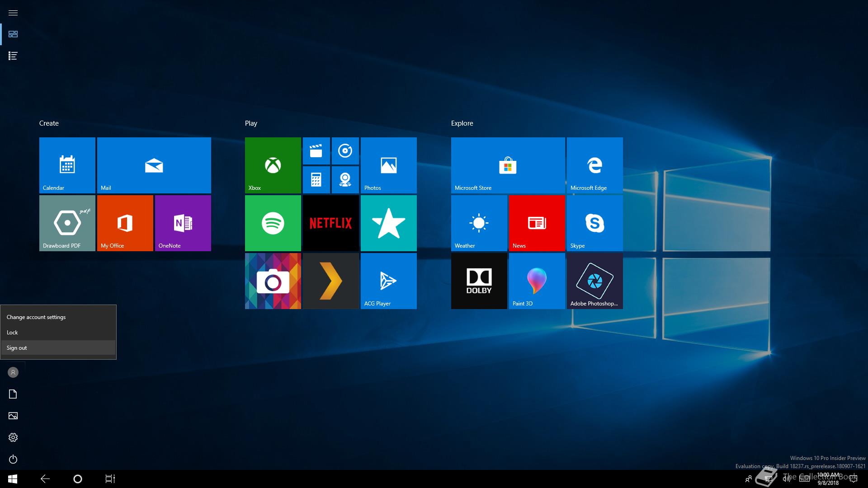The image size is (868, 488).
Task: Open the Pictures shortcut in sidebar
Action: [13, 416]
